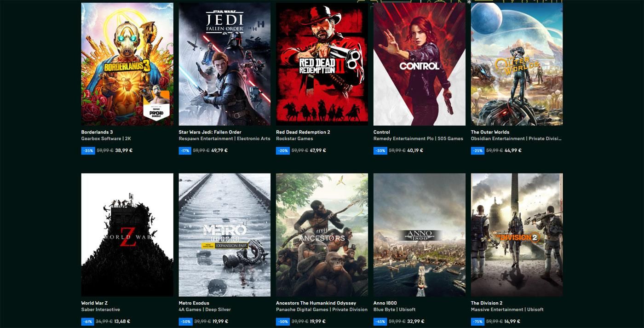Click Ancestors The Humankind Odyssey title
The width and height of the screenshot is (644, 328).
pyautogui.click(x=316, y=303)
